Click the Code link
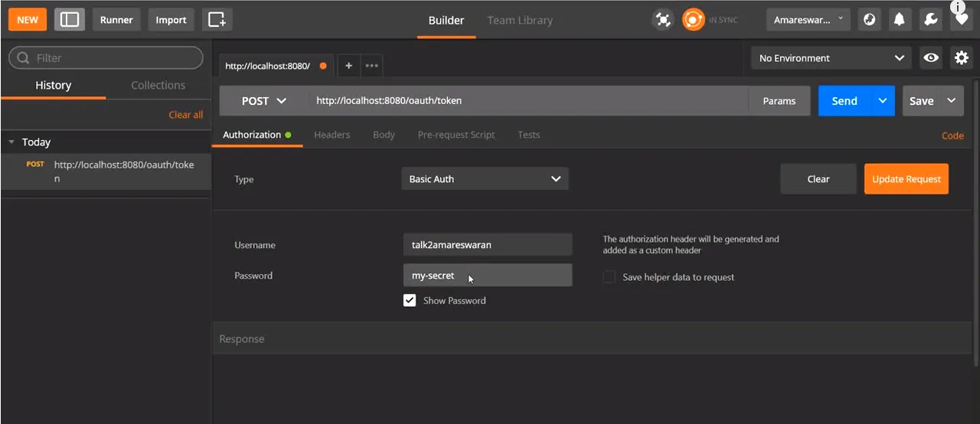 (952, 135)
